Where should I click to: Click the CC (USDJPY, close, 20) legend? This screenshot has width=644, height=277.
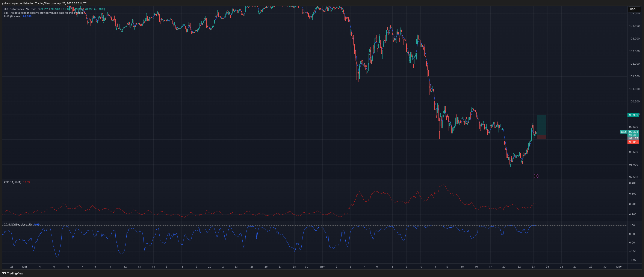point(18,224)
